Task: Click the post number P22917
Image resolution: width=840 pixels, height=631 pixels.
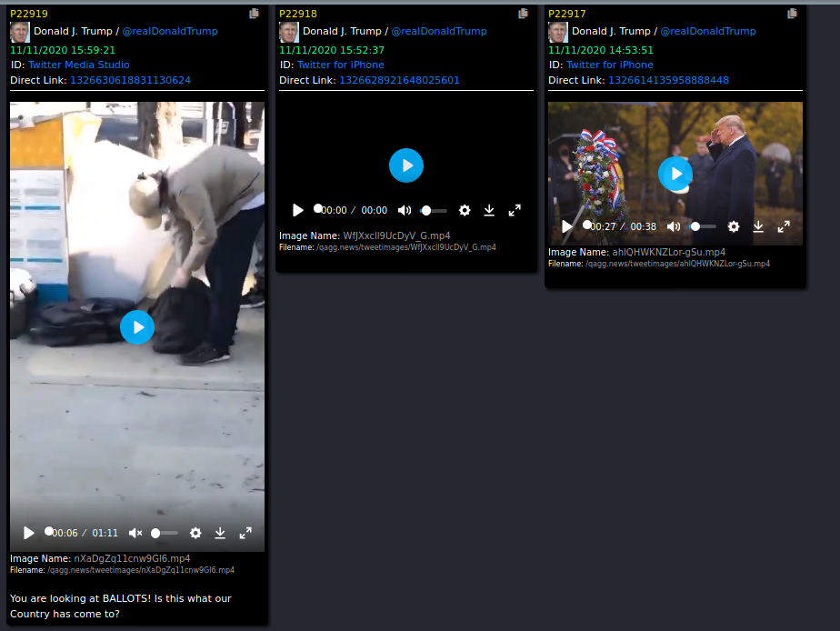Action: (x=566, y=14)
